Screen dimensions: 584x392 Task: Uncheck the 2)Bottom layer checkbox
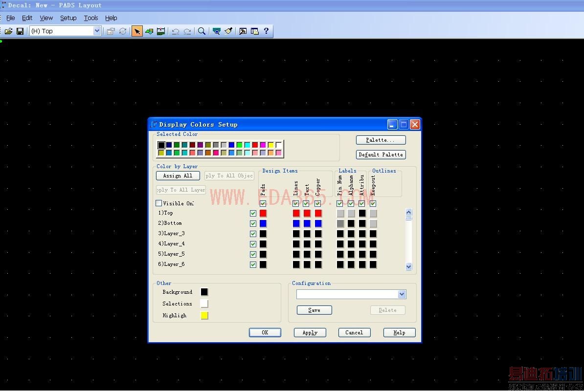[253, 223]
